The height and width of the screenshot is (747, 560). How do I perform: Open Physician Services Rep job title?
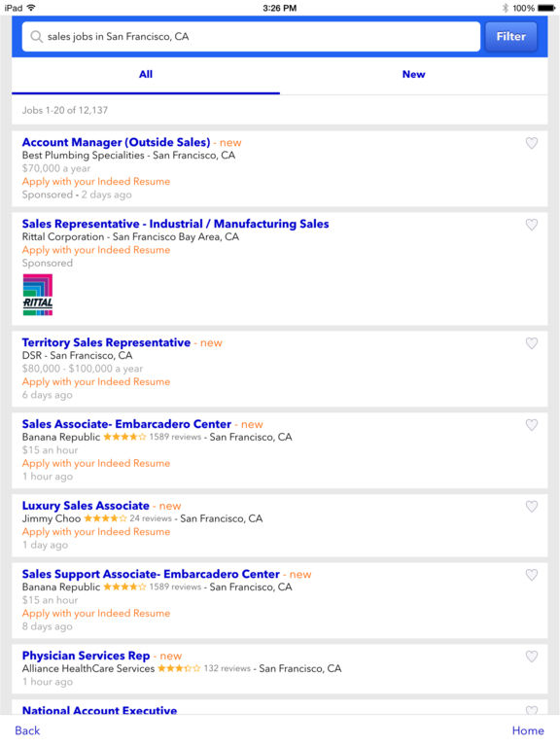tap(86, 656)
